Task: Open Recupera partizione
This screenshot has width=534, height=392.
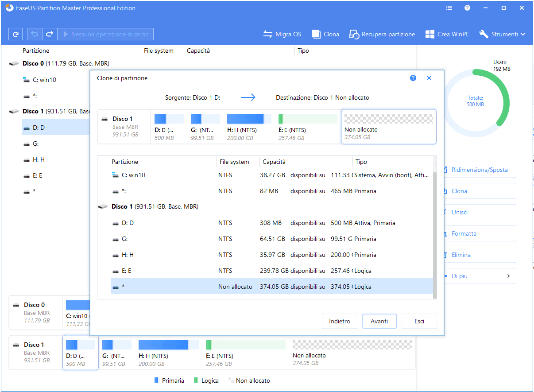Action: pos(382,34)
